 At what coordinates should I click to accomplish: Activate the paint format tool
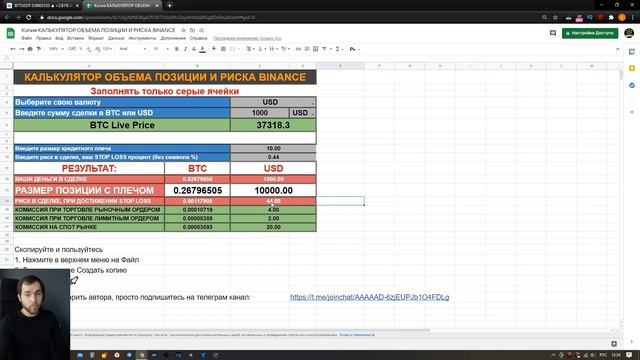(x=39, y=49)
